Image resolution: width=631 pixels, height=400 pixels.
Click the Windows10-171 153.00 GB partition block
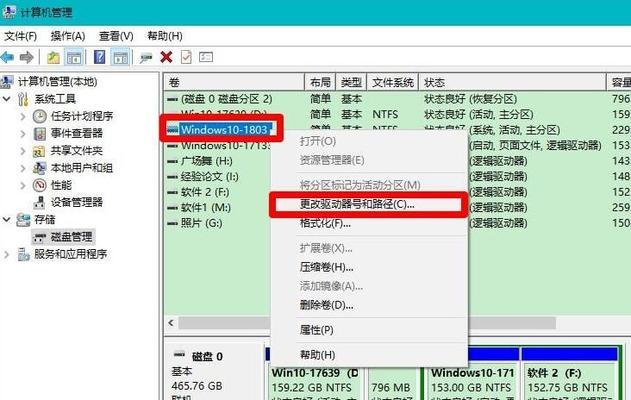[x=471, y=380]
